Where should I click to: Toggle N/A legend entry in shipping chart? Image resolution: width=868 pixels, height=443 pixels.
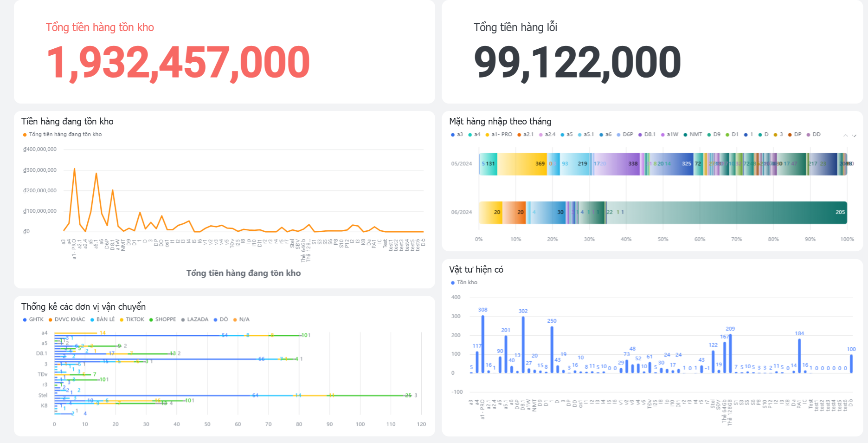[x=241, y=319]
